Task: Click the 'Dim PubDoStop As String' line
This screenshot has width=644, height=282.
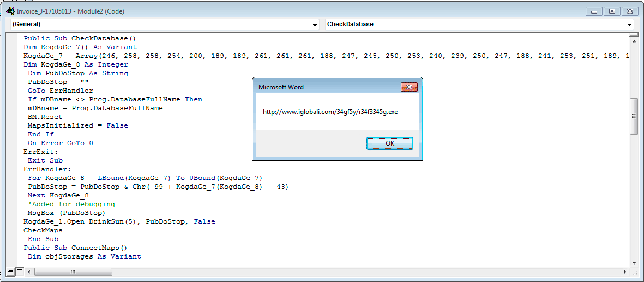Action: (78, 73)
